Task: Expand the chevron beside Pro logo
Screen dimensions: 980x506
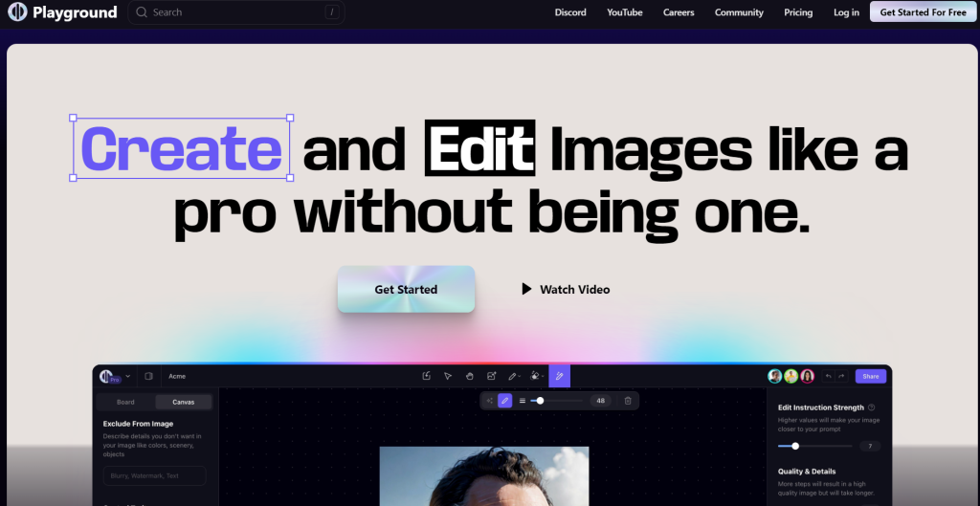Action: 127,376
